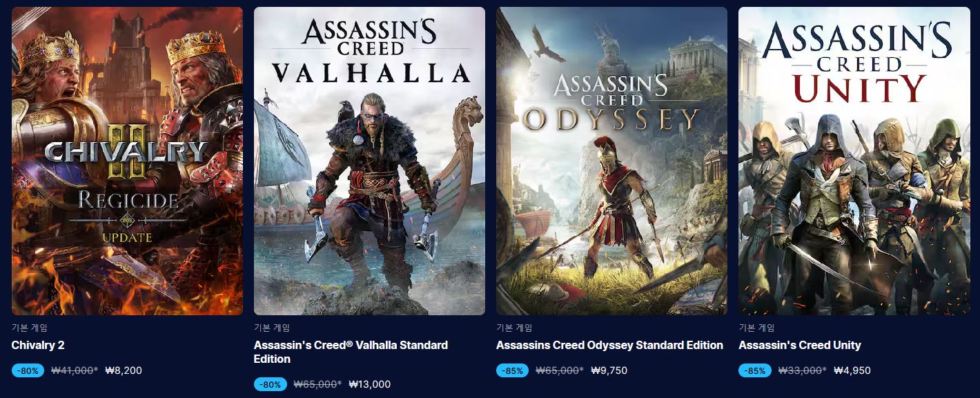Click the Assassin's Creed Unity title
The image size is (980, 398).
click(x=799, y=345)
